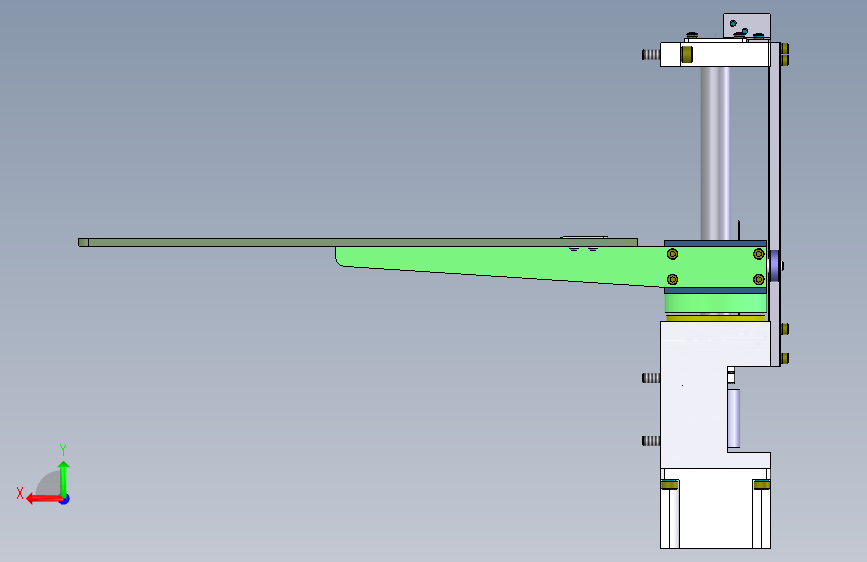Select the vertical silver guide shaft

click(x=715, y=153)
